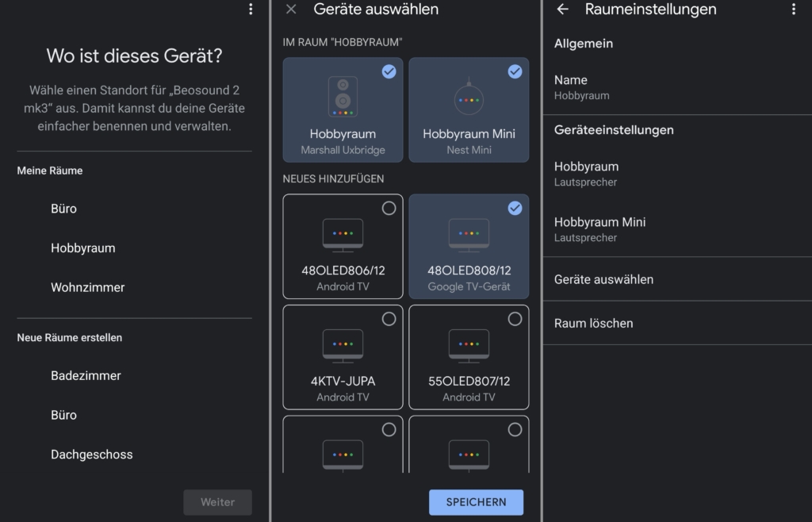Uncheck the Hobbyraum Mini checkmark
812x522 pixels.
point(515,71)
